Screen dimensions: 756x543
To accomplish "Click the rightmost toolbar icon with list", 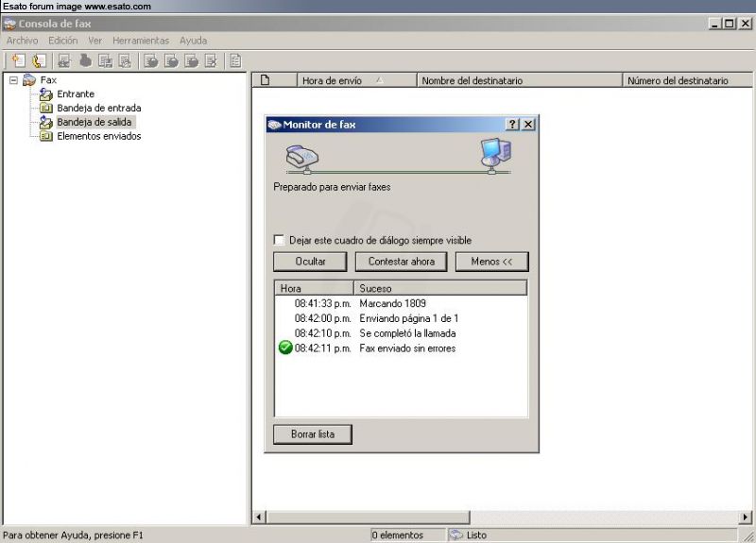I will pyautogui.click(x=235, y=60).
